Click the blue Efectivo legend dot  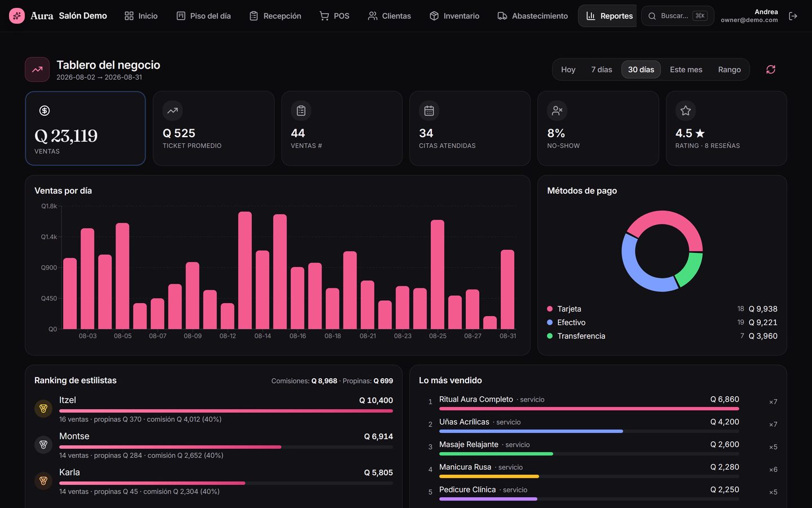550,322
